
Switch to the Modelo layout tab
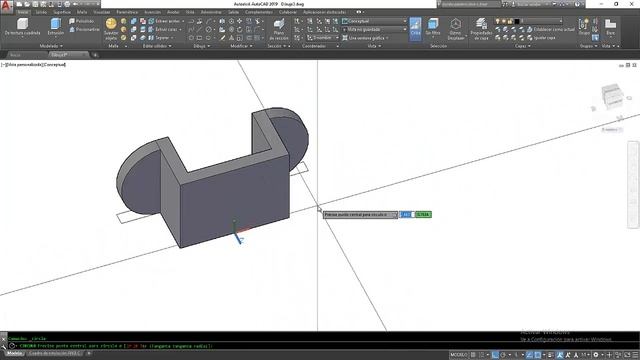pos(15,353)
